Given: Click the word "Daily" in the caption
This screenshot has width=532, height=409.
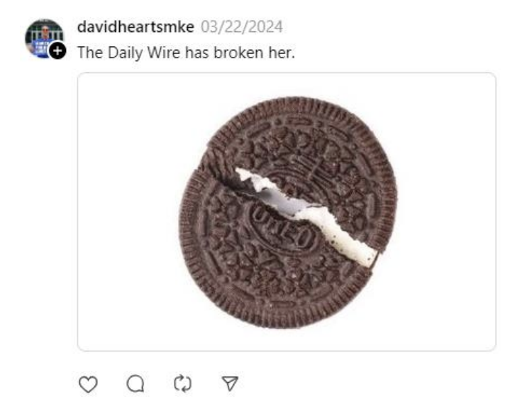Looking at the screenshot, I should pos(125,53).
